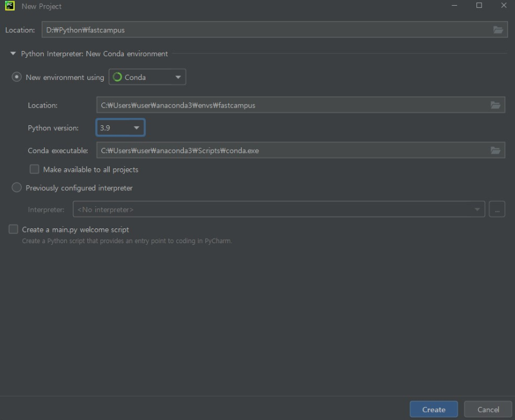This screenshot has height=420, width=515.
Task: Collapse the Python Interpreter section
Action: [13, 54]
